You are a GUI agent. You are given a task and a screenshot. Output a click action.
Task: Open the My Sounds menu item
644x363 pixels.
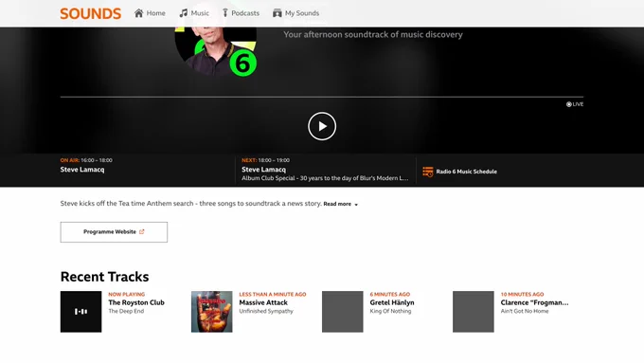296,13
